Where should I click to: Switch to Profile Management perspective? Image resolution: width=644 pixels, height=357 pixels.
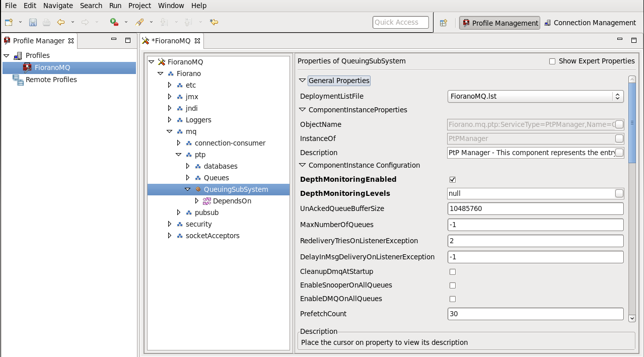point(499,23)
